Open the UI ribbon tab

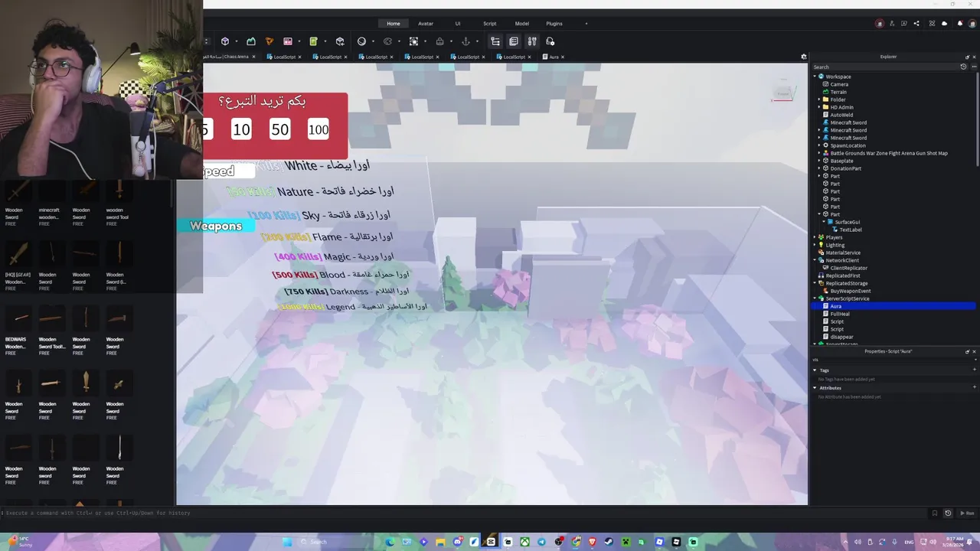click(458, 24)
